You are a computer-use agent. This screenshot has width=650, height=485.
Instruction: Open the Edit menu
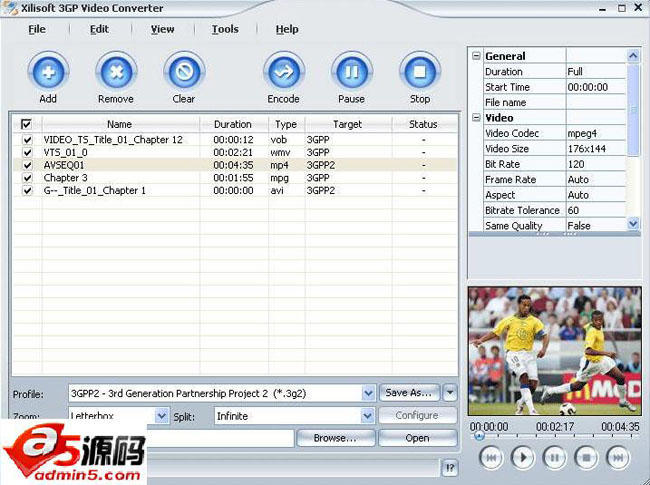pyautogui.click(x=99, y=29)
